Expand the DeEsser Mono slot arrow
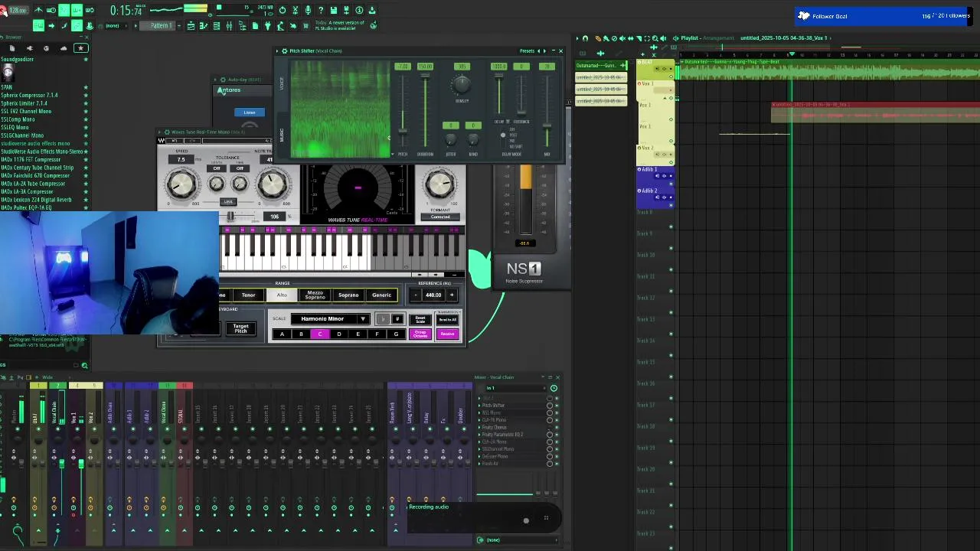980x551 pixels. click(x=480, y=456)
